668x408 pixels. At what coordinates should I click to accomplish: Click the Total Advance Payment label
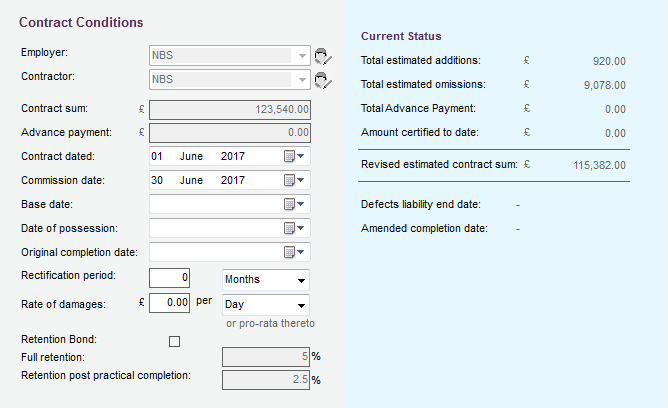pyautogui.click(x=418, y=109)
